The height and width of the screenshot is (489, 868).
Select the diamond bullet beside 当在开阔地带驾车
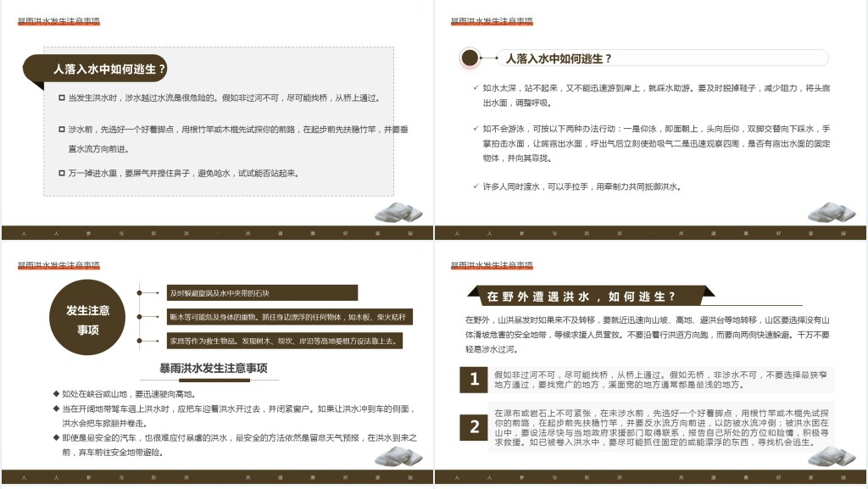[55, 408]
